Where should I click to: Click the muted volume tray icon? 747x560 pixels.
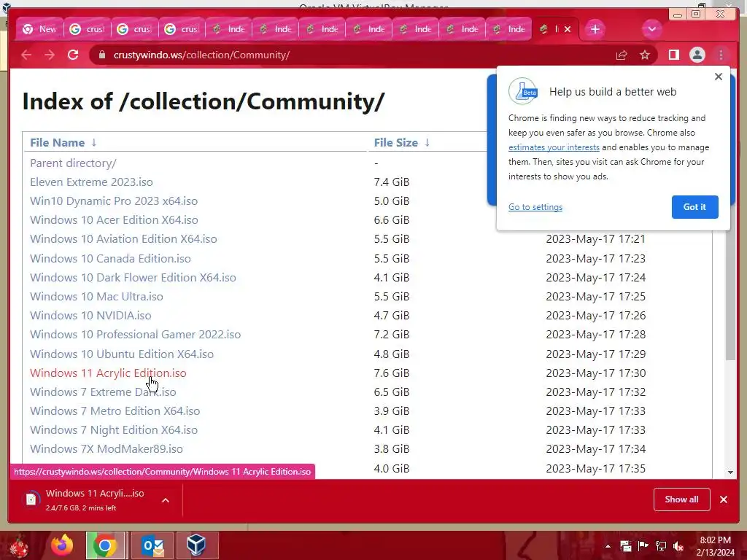point(678,546)
